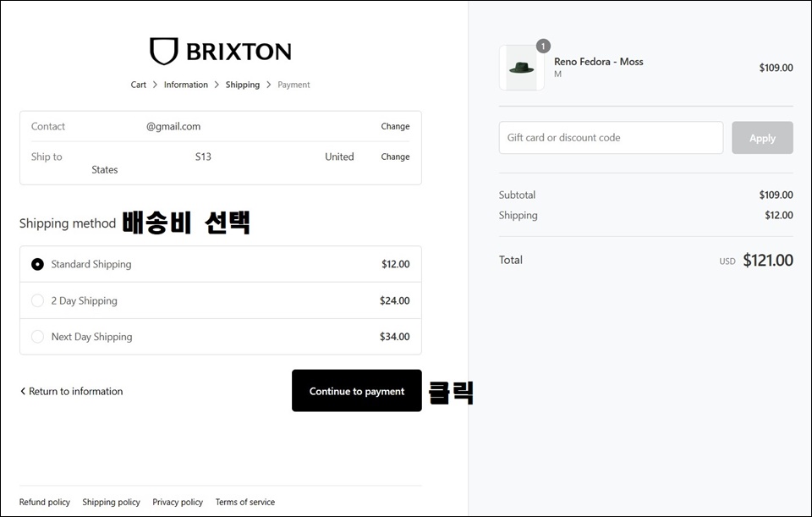
Task: Click the quantity badge on product thumbnail
Action: (543, 46)
